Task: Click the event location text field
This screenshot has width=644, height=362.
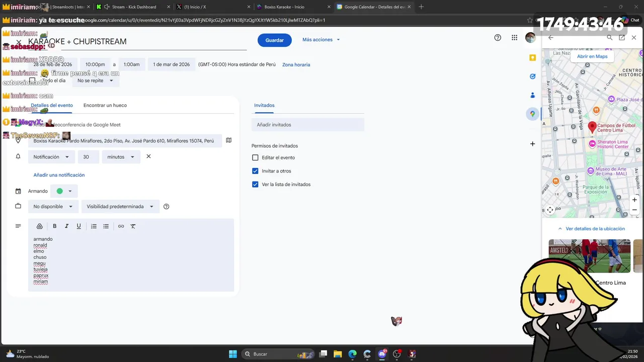Action: (125, 141)
